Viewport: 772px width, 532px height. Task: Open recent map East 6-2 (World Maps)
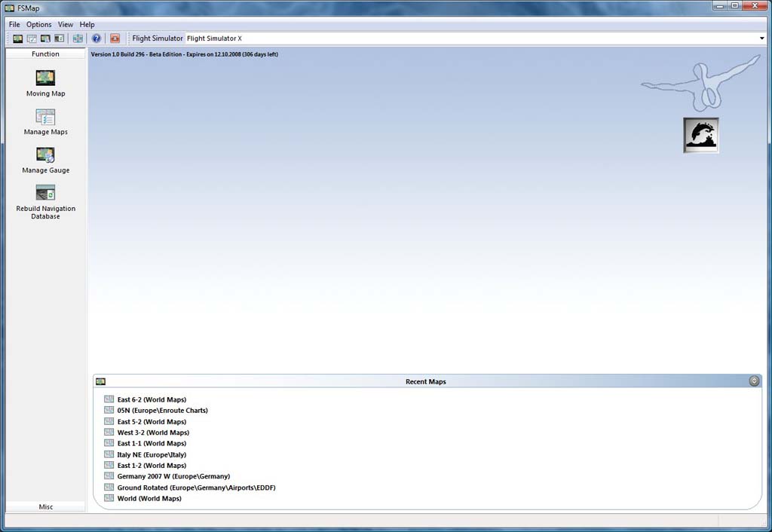(x=152, y=399)
